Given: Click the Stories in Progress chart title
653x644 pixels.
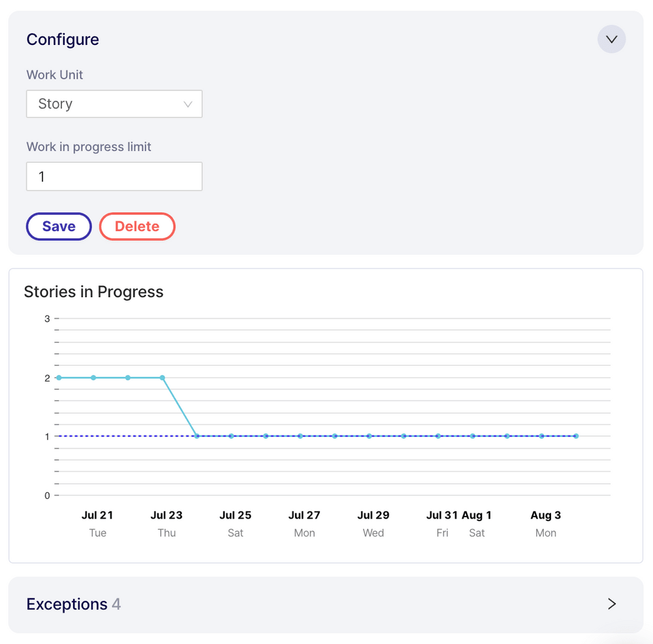Looking at the screenshot, I should coord(93,291).
